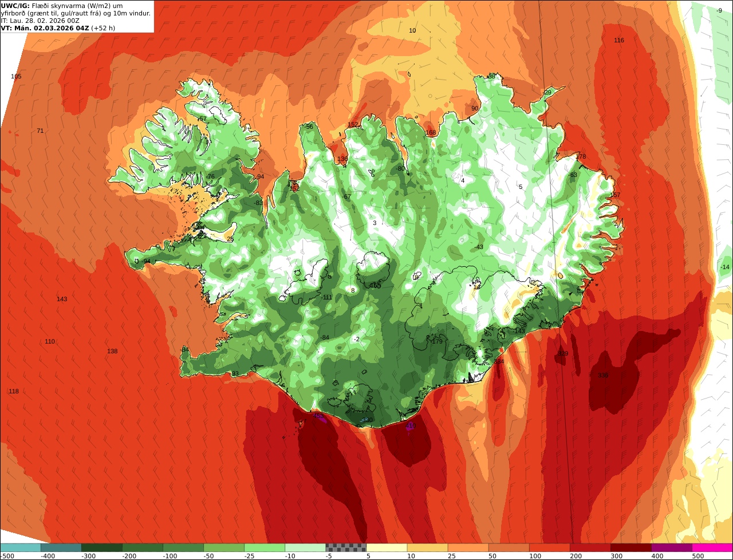The width and height of the screenshot is (733, 560).
Task: Click the '400' legend label
Action: click(657, 556)
